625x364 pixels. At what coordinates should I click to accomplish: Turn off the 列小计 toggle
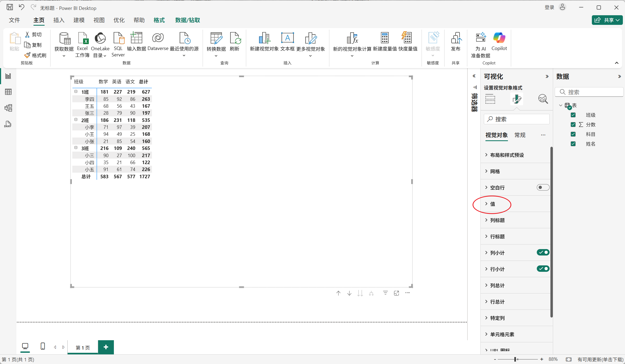[x=543, y=252]
